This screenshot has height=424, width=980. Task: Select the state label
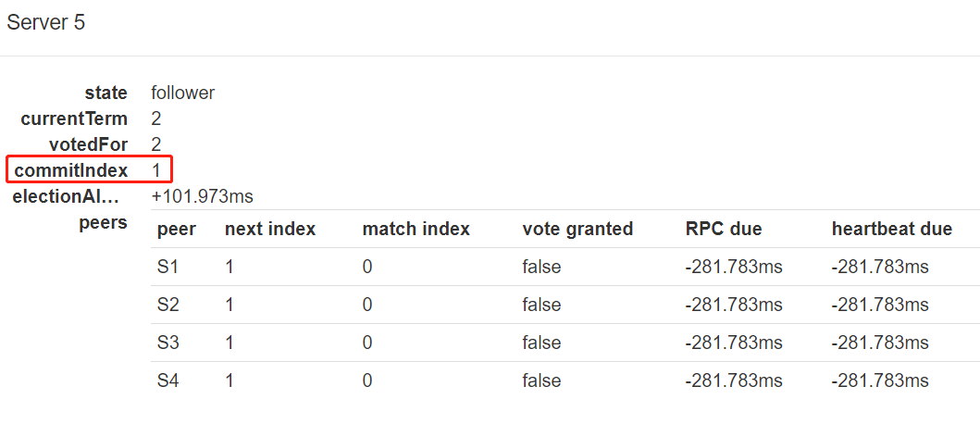pos(106,94)
